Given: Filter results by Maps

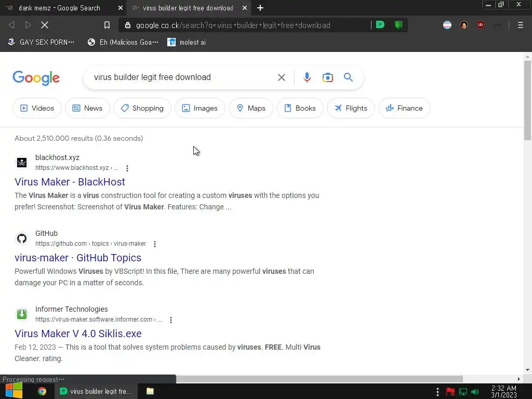Looking at the screenshot, I should pyautogui.click(x=251, y=108).
